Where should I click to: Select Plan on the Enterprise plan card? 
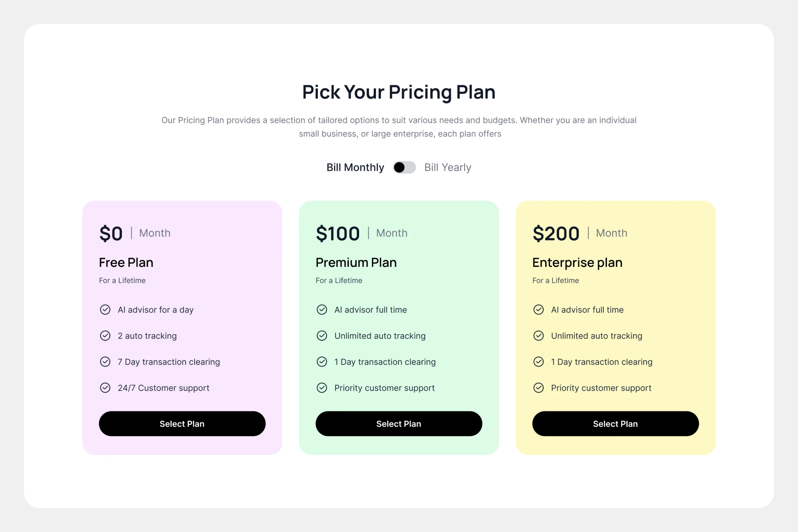click(615, 424)
